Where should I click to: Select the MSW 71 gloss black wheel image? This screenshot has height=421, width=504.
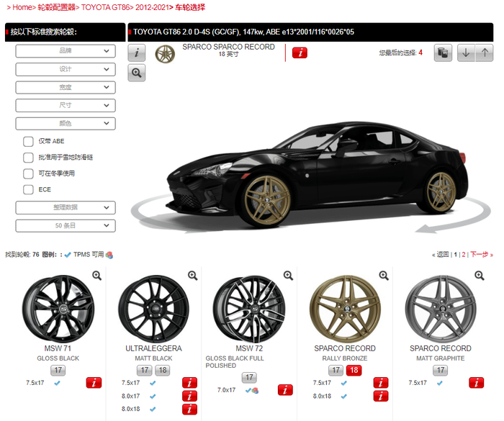58,309
